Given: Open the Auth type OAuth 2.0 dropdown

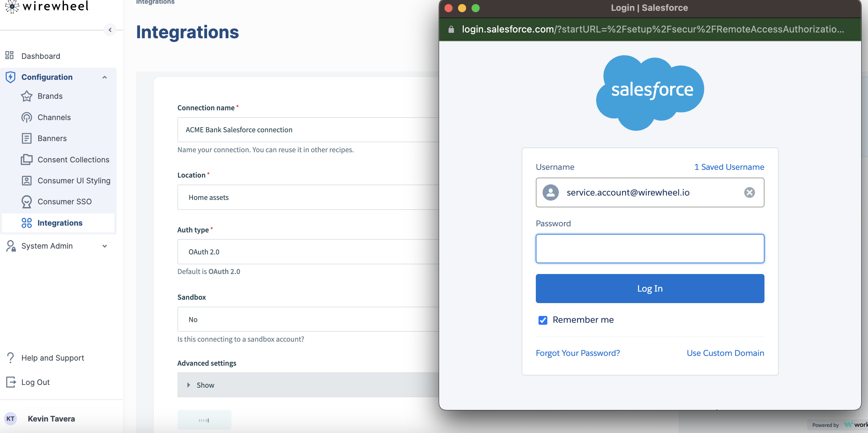Looking at the screenshot, I should coord(308,252).
